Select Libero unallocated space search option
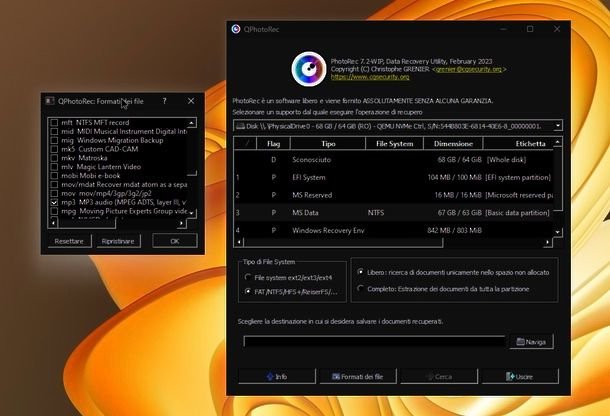Image resolution: width=610 pixels, height=416 pixels. pyautogui.click(x=360, y=272)
